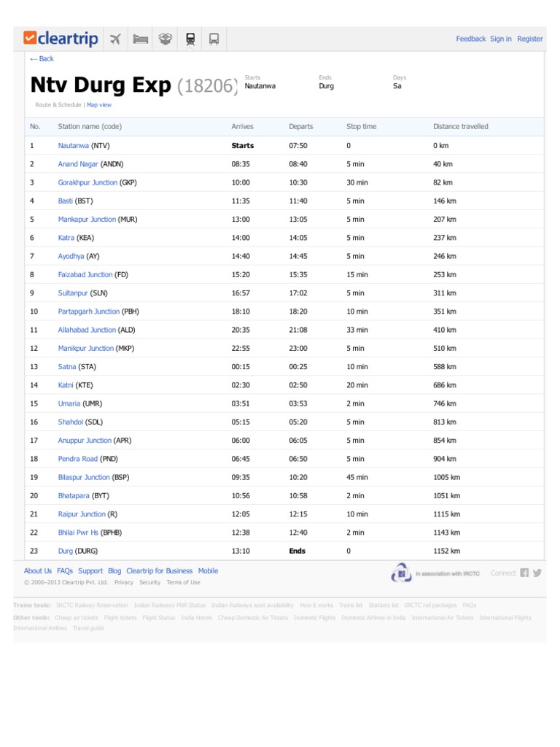Open FAQs link beside About Us
Screen dimensions: 560x747
coord(65,570)
